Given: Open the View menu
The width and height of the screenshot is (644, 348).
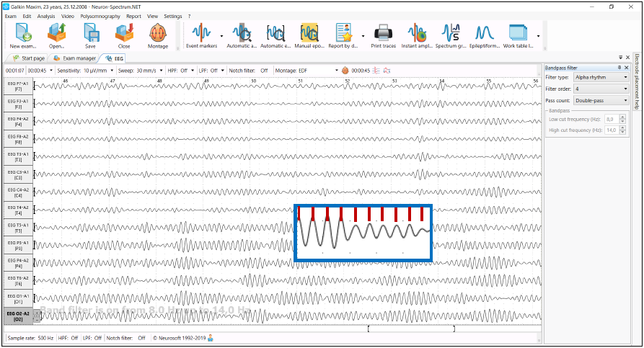Looking at the screenshot, I should pyautogui.click(x=152, y=17).
